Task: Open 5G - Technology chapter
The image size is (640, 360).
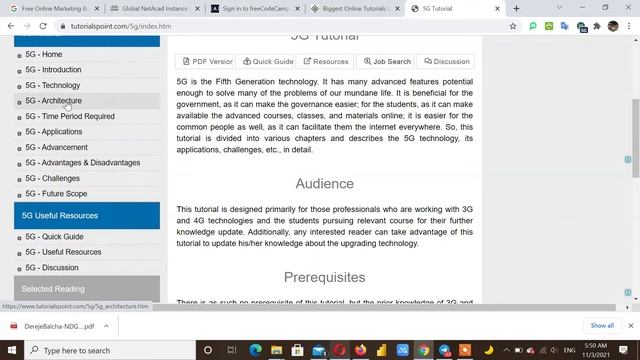Action: click(53, 85)
